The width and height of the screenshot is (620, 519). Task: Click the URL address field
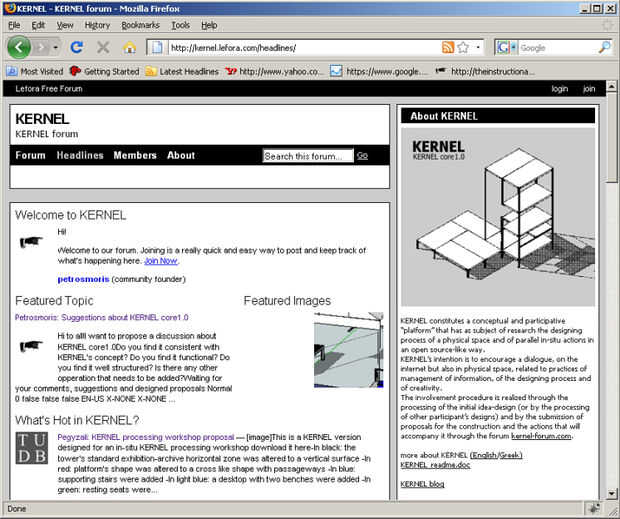pyautogui.click(x=304, y=48)
